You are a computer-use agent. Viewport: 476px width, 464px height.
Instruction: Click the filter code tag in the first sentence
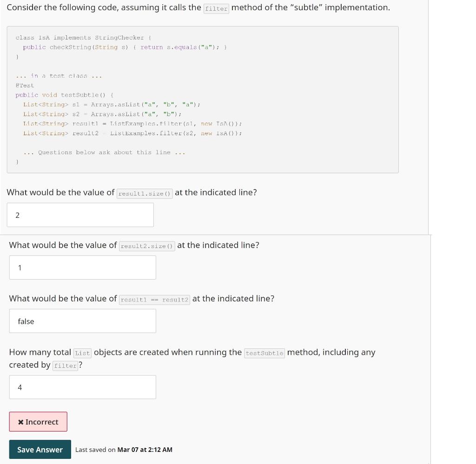[x=216, y=8]
